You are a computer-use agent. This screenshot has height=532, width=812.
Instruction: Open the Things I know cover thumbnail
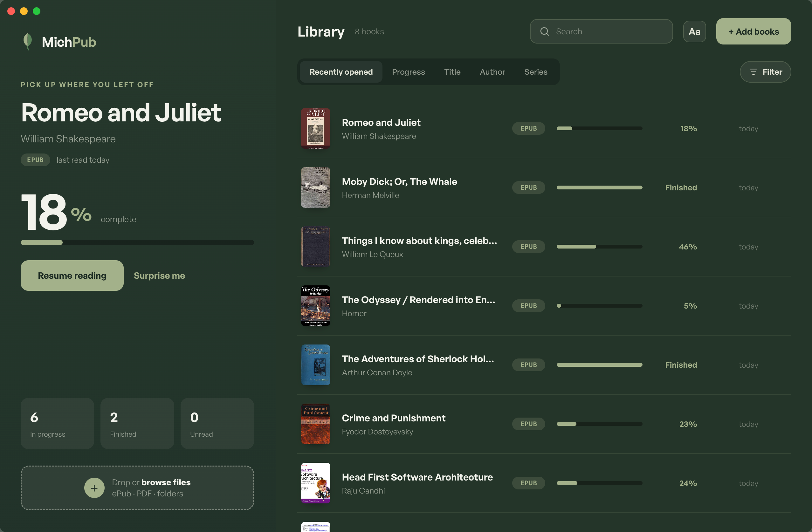coord(316,247)
